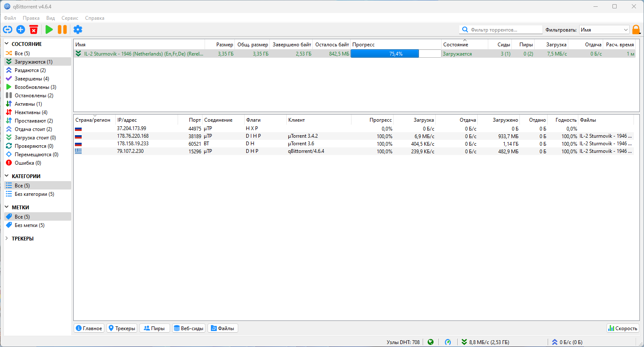
Task: Open the 'Фильтровать: Имя' dropdown
Action: coord(604,29)
